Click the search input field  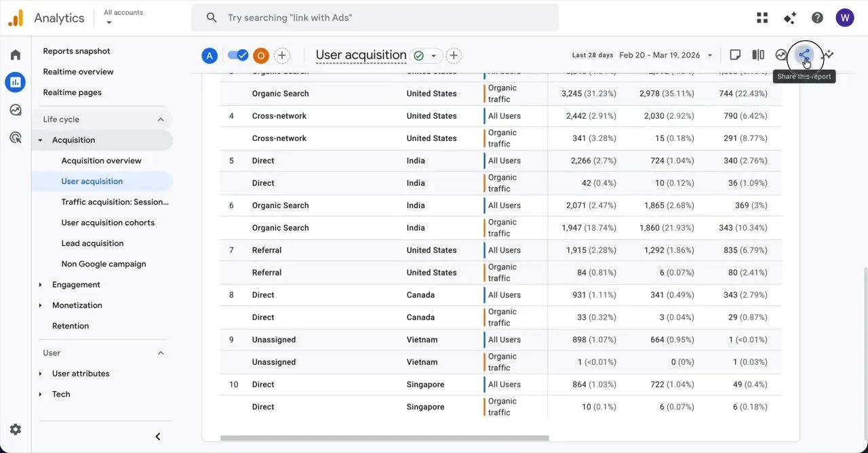point(375,18)
